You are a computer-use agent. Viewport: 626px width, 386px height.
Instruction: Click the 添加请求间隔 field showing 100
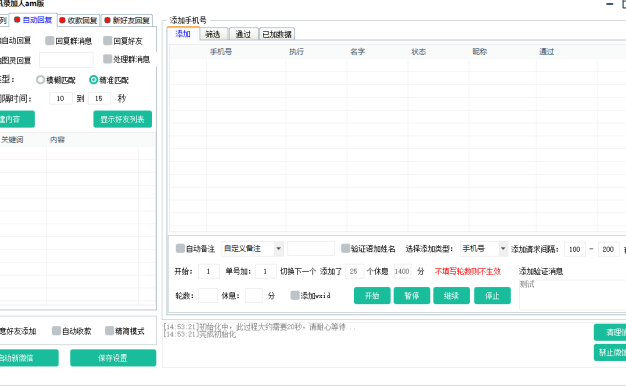coord(574,249)
